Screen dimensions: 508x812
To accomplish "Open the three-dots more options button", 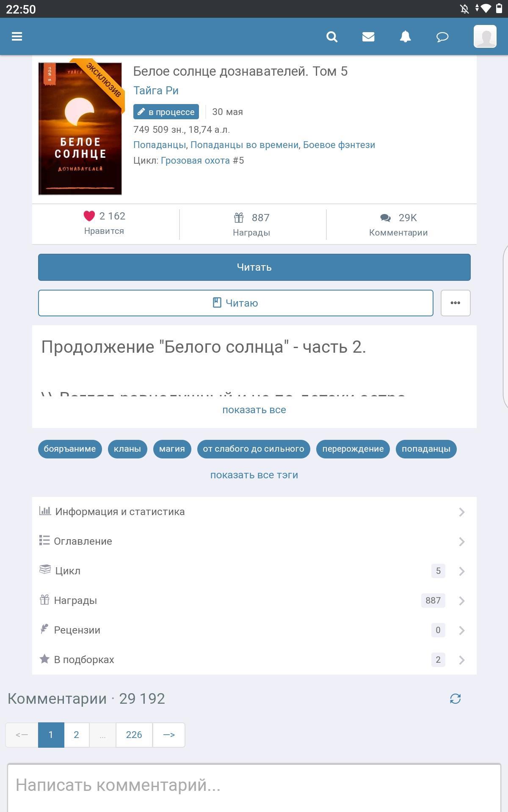I will (x=456, y=303).
